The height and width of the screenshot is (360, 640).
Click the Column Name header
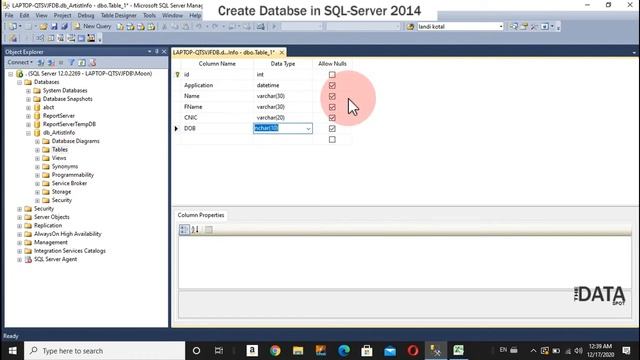pos(217,64)
